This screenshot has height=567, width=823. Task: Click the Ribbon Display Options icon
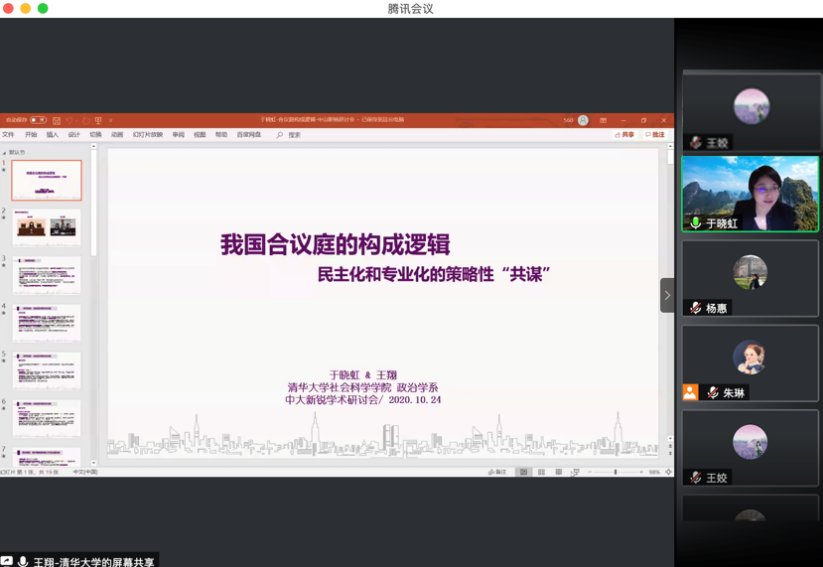pyautogui.click(x=603, y=120)
